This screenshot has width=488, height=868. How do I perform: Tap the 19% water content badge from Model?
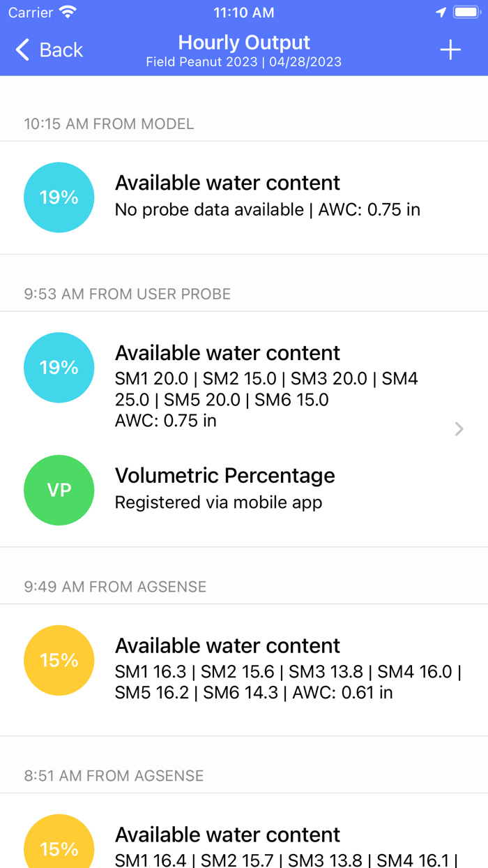pos(59,197)
